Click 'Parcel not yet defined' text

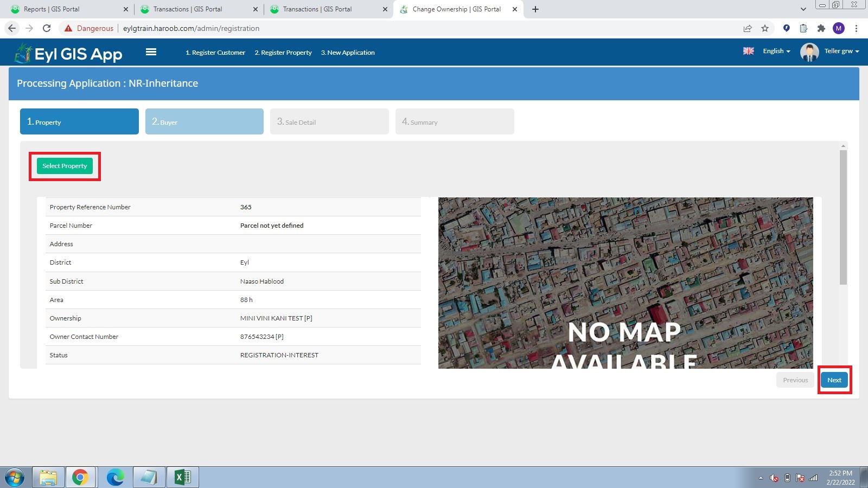pyautogui.click(x=272, y=226)
